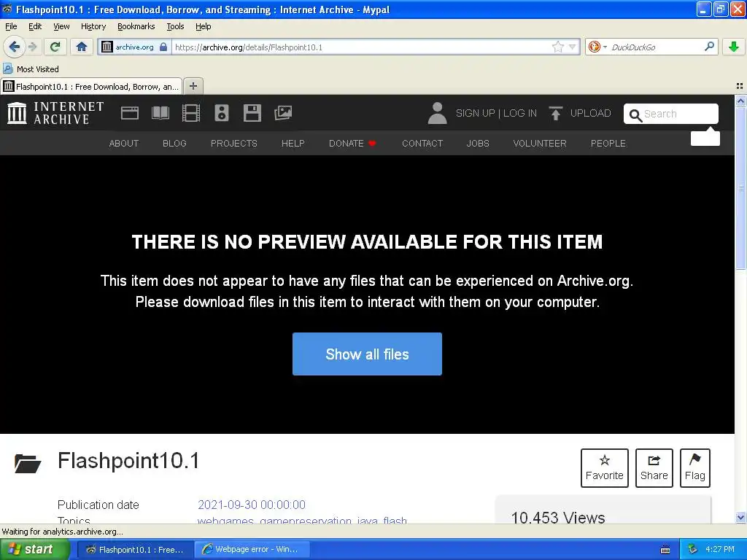This screenshot has width=747, height=560.
Task: Switch to Webpage error taskbar window
Action: point(252,549)
